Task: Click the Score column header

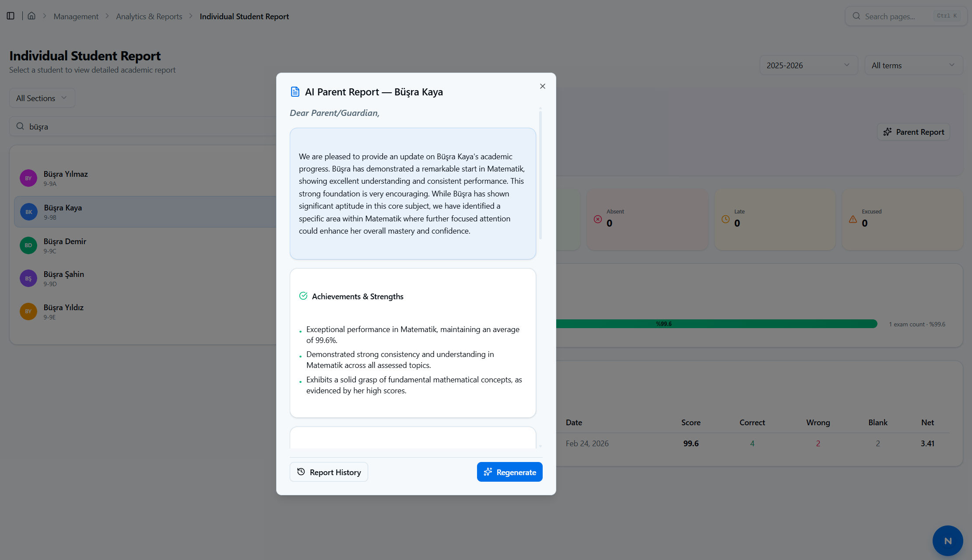Action: point(691,422)
